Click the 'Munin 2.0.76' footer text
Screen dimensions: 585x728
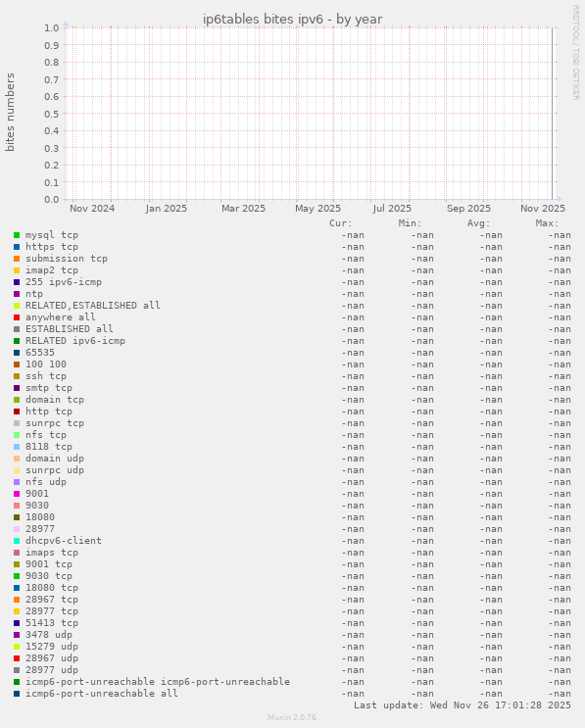point(292,717)
